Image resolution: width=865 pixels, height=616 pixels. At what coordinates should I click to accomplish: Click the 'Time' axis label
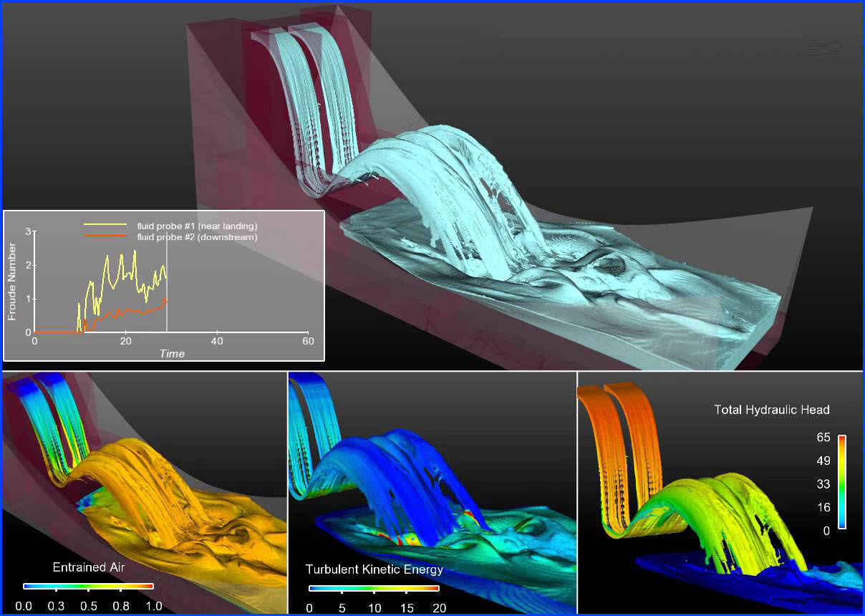[172, 354]
